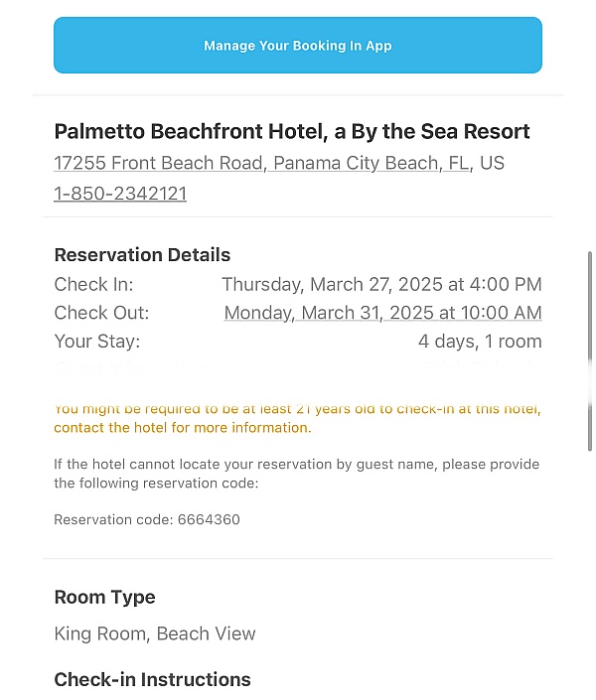Click the Reservation Details heading
Screen dimensions: 596x700
click(142, 255)
